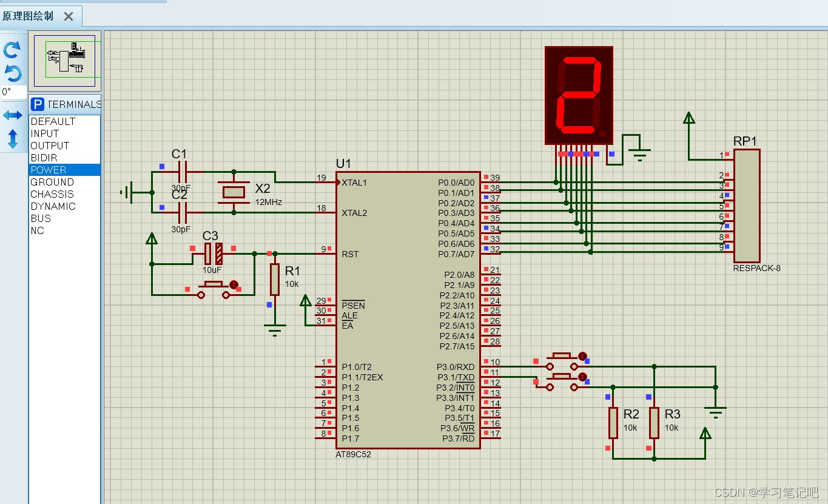Click the AT89C52 part label under U1

pyautogui.click(x=353, y=454)
